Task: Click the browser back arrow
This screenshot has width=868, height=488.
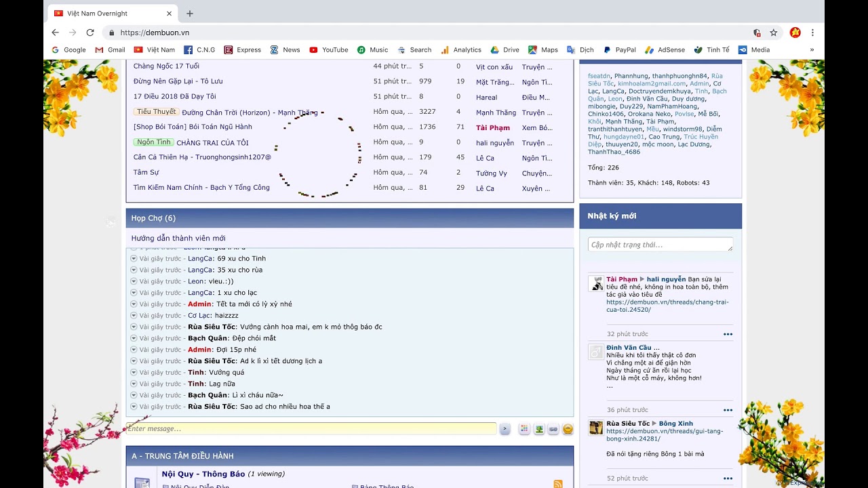Action: tap(56, 33)
